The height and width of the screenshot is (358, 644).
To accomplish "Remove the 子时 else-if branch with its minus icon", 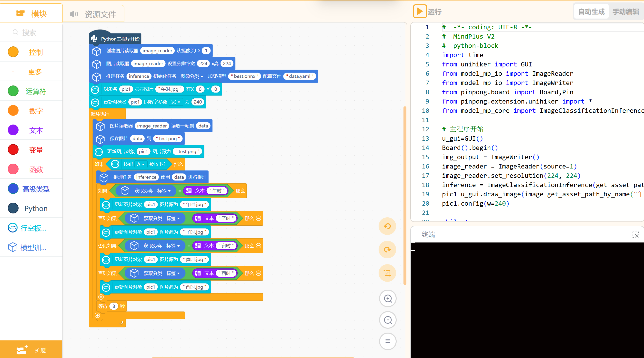I will tap(259, 218).
